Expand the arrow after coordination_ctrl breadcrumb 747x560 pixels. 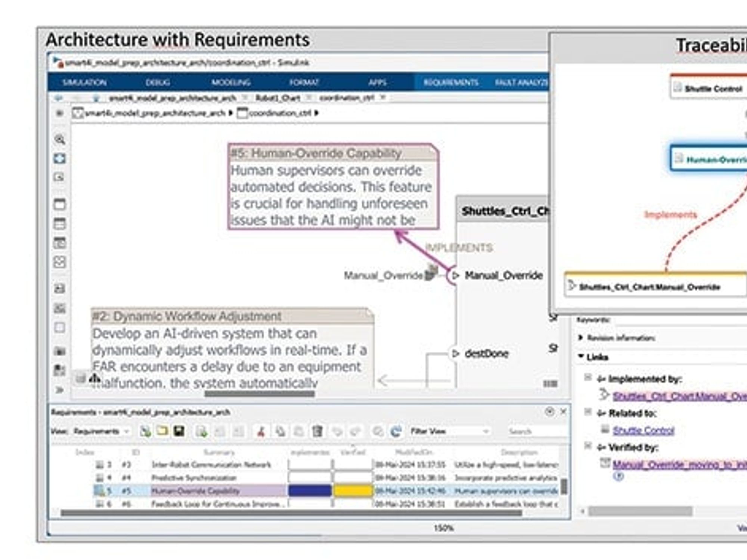pyautogui.click(x=317, y=113)
